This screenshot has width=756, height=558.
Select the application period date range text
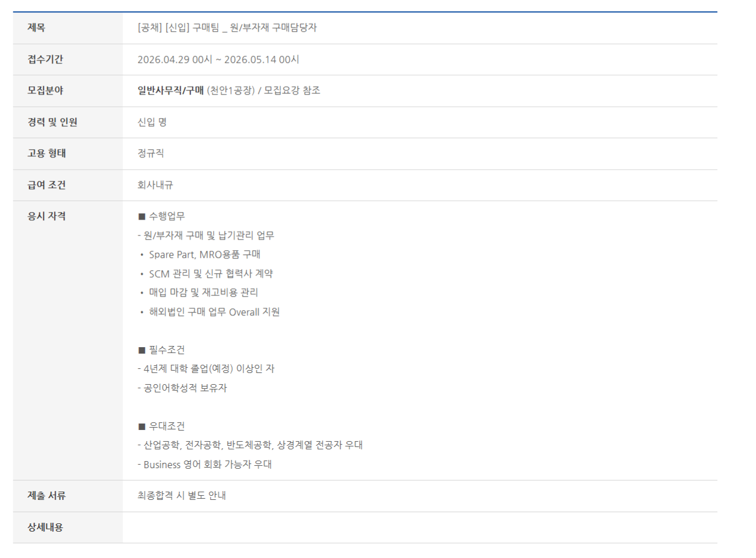(x=218, y=59)
